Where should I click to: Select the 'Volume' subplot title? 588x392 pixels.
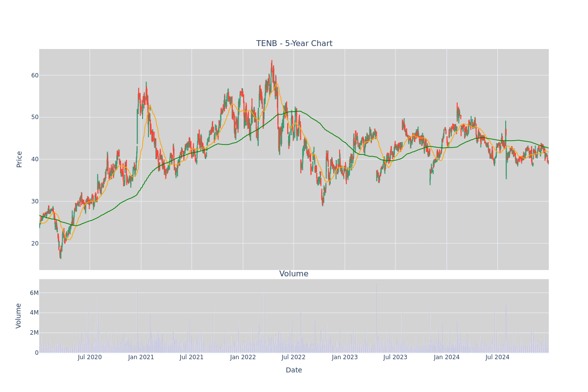click(294, 274)
